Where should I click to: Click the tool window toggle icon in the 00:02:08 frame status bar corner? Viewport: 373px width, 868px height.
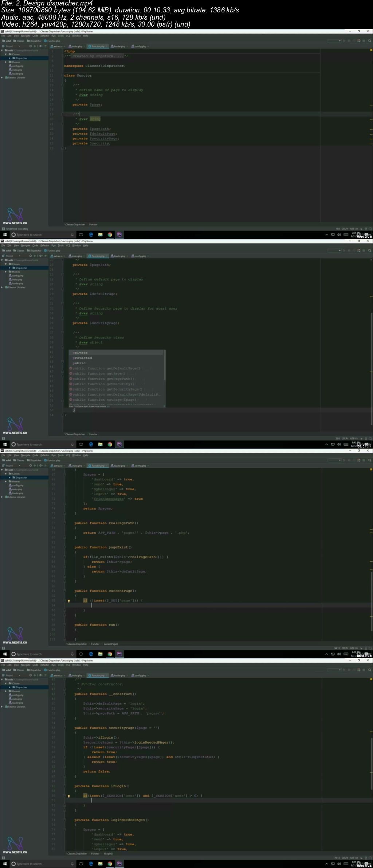(x=4, y=229)
